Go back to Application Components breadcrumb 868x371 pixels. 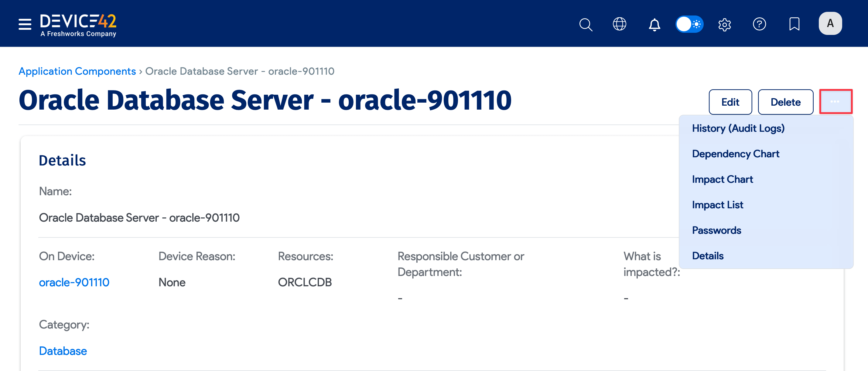[77, 71]
